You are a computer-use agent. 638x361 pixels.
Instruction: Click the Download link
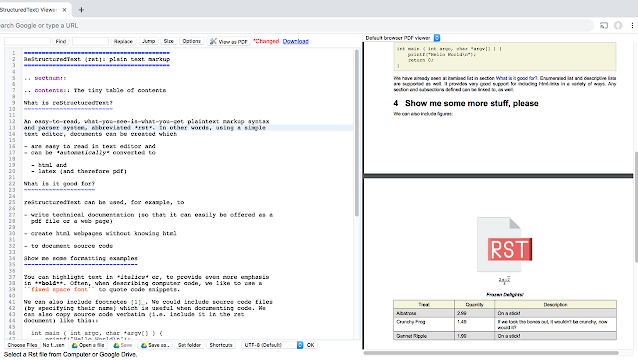click(x=295, y=41)
